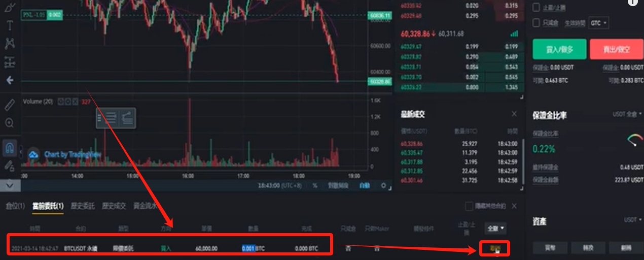Tick the reduce-only checkbox
The image size is (644, 260).
[536, 23]
